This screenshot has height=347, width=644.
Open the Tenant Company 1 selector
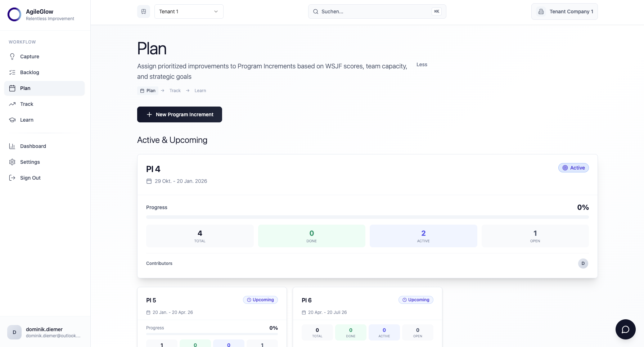[x=564, y=11]
